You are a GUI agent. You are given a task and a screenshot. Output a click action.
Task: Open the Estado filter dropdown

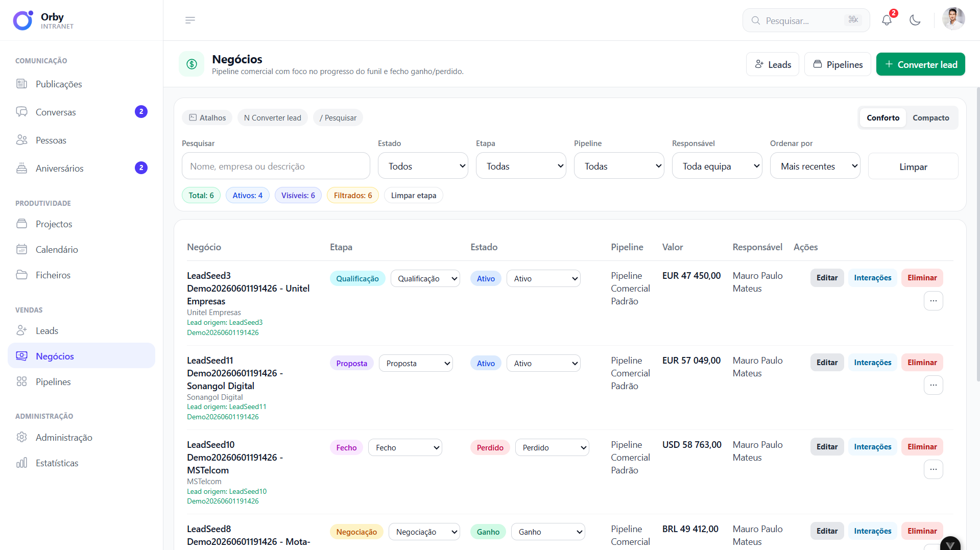pos(423,166)
